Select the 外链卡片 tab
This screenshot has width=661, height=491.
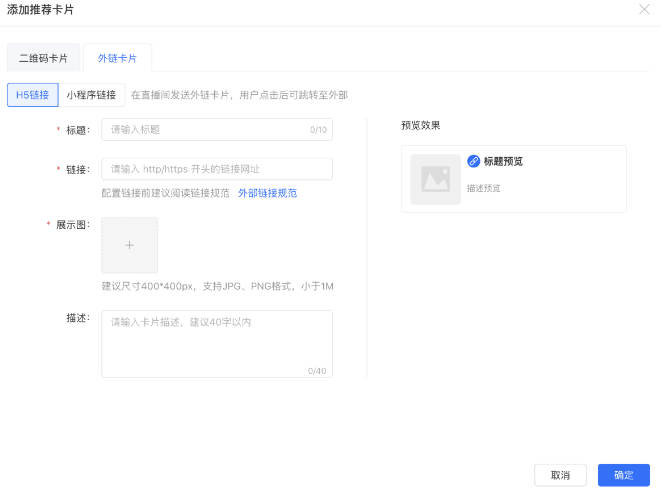tap(117, 58)
